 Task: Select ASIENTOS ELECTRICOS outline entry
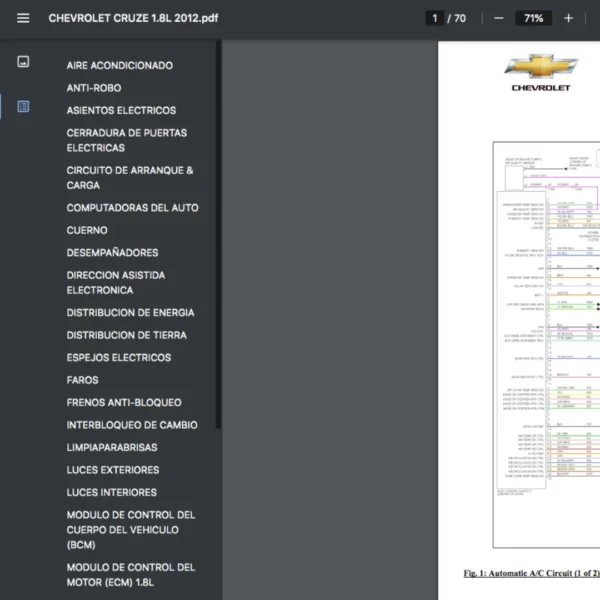tap(121, 111)
